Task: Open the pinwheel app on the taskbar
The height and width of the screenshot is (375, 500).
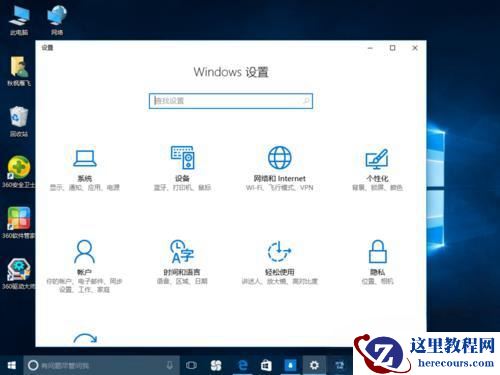Action: tap(216, 365)
